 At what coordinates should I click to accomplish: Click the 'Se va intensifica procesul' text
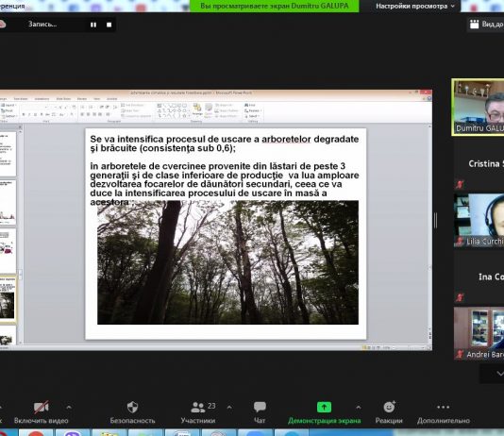[x=224, y=143]
